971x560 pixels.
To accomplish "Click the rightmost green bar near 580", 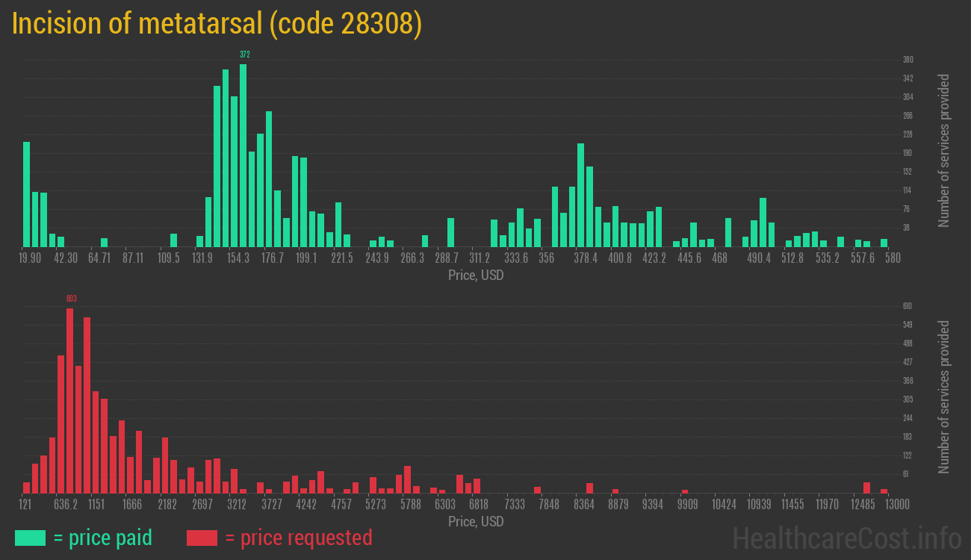I will pos(884,243).
